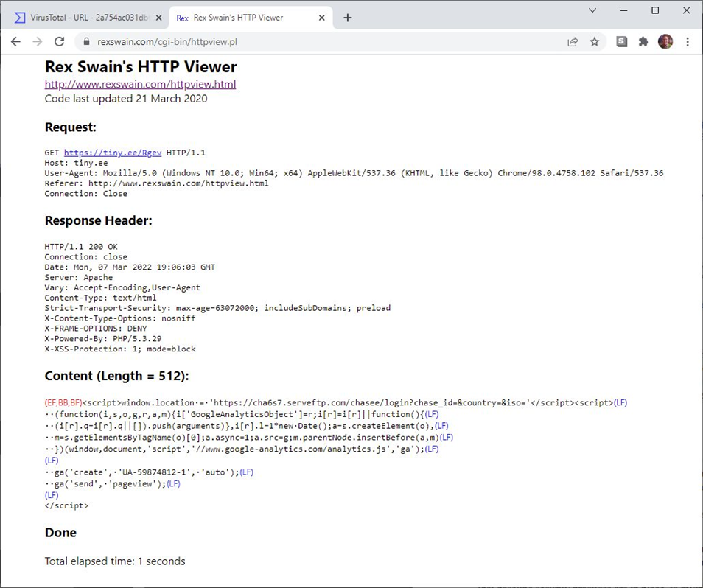The height and width of the screenshot is (588, 703).
Task: Select the Rex Swain's HTTP Viewer tab
Action: [236, 18]
